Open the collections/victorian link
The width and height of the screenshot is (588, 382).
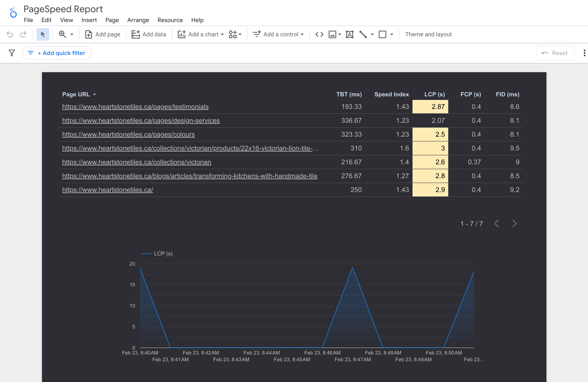(137, 162)
